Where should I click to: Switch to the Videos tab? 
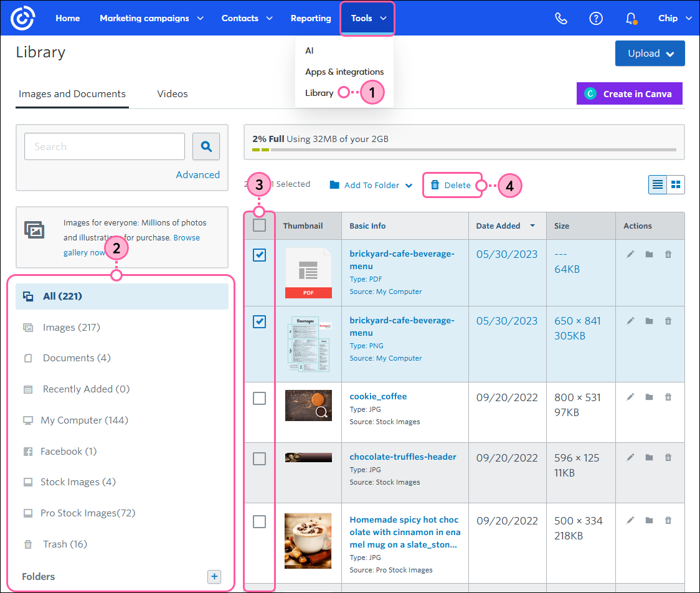point(173,94)
